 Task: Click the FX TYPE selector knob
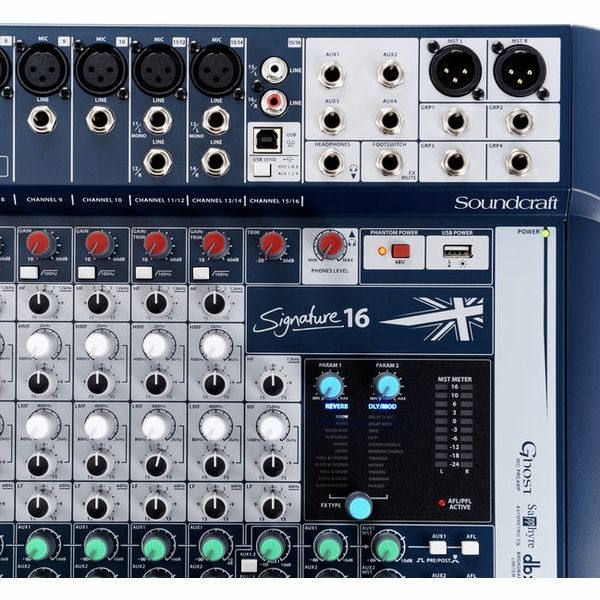pos(359,506)
